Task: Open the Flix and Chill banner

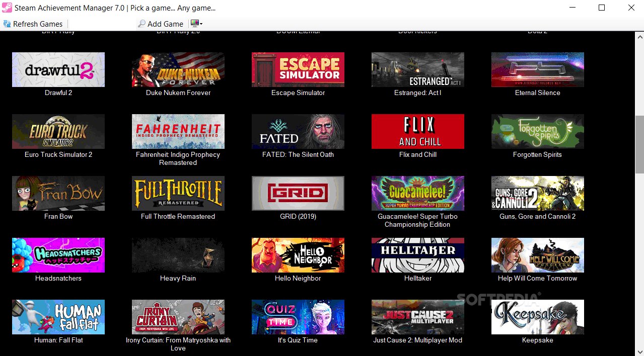Action: 418,131
